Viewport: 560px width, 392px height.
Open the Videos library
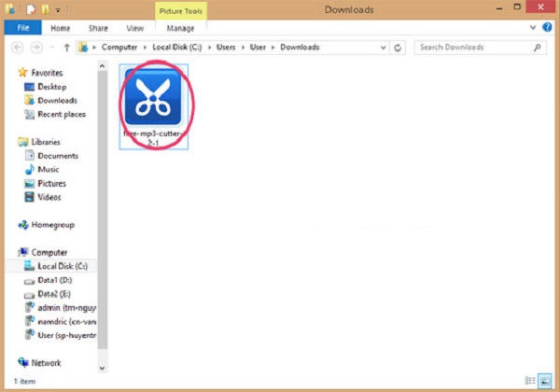click(x=49, y=197)
